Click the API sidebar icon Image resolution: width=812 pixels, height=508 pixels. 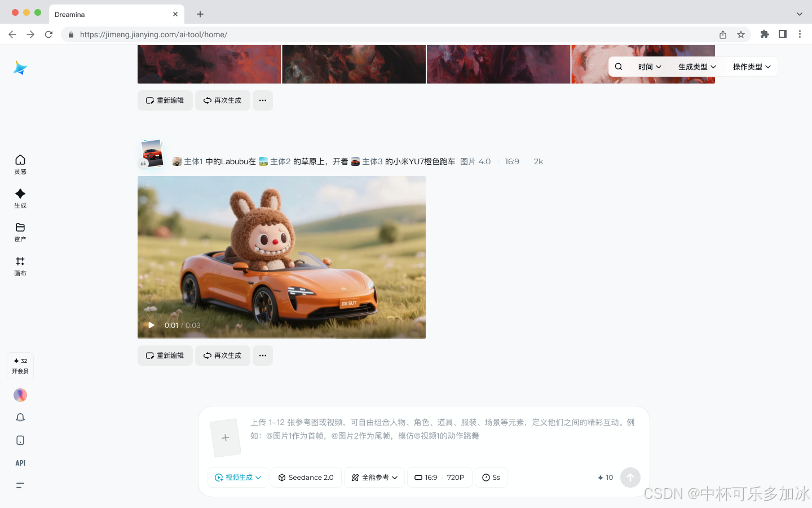[20, 463]
